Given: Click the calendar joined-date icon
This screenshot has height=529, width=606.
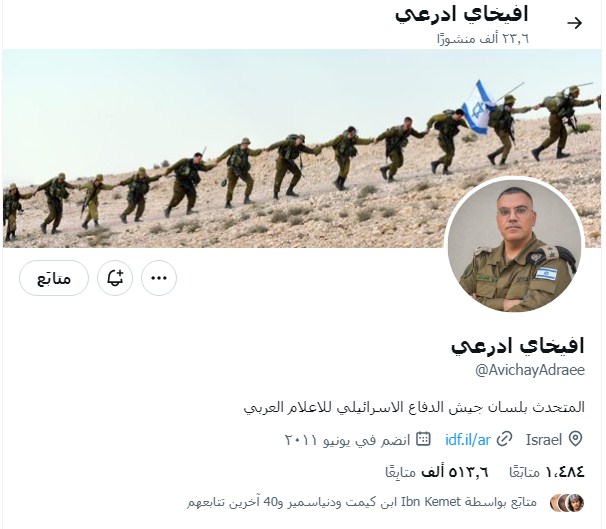Looking at the screenshot, I should (423, 439).
